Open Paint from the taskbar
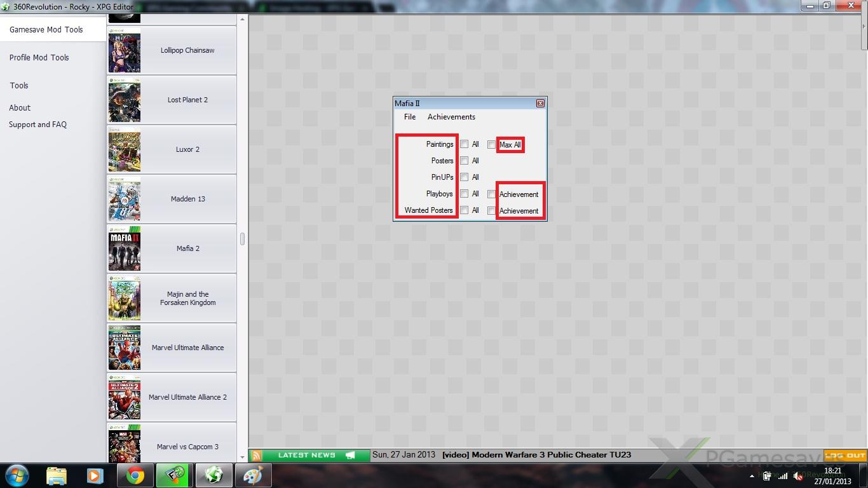The image size is (868, 488). pos(253,475)
